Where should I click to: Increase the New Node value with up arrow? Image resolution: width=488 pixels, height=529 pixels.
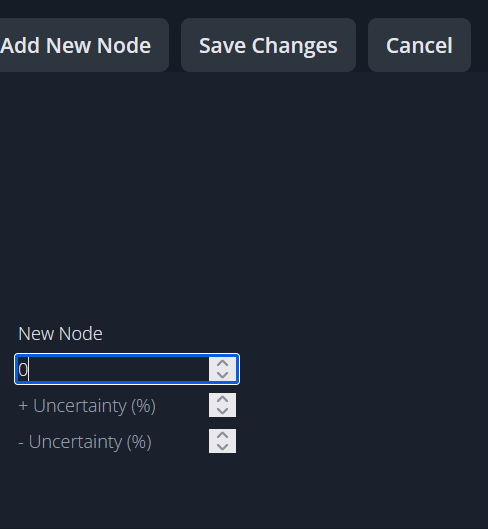222,364
